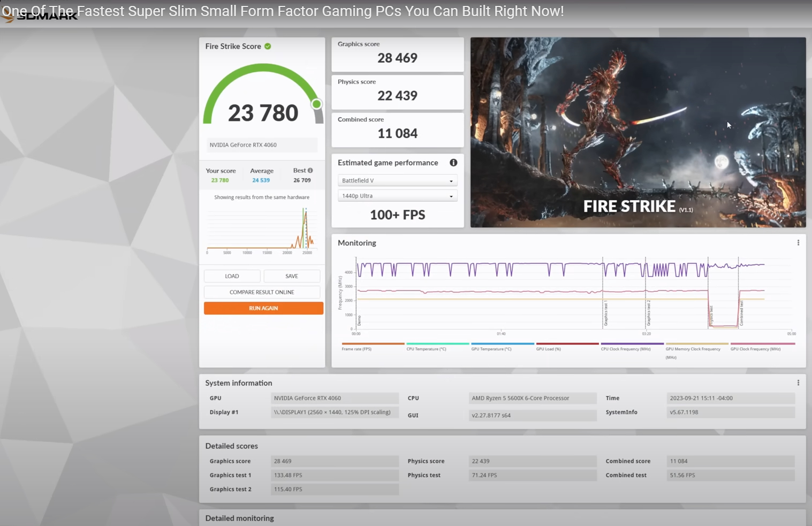The height and width of the screenshot is (526, 812).
Task: Select the CPU Temperature legend color bar
Action: pos(438,344)
